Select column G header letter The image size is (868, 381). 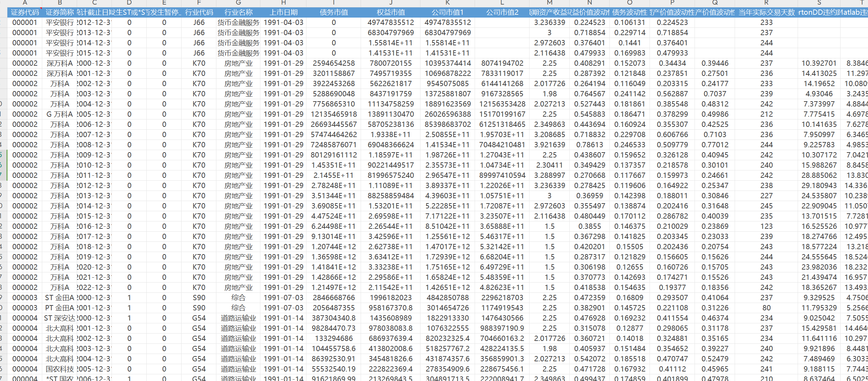tap(238, 3)
